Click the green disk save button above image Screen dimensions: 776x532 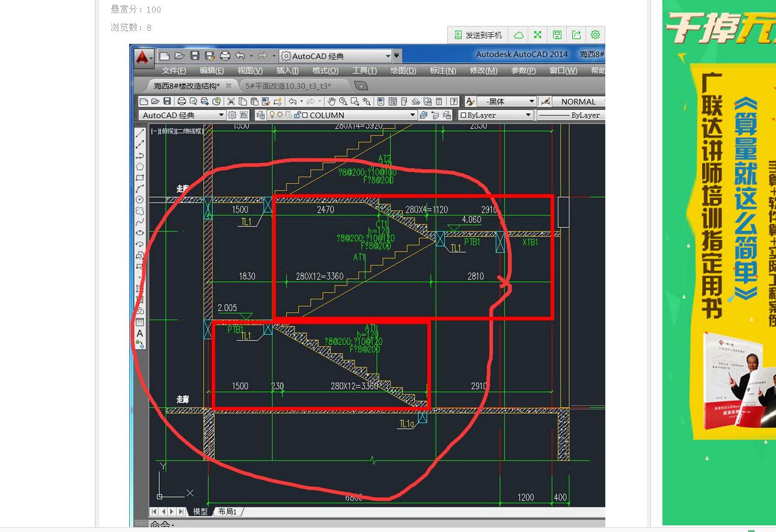pos(557,35)
